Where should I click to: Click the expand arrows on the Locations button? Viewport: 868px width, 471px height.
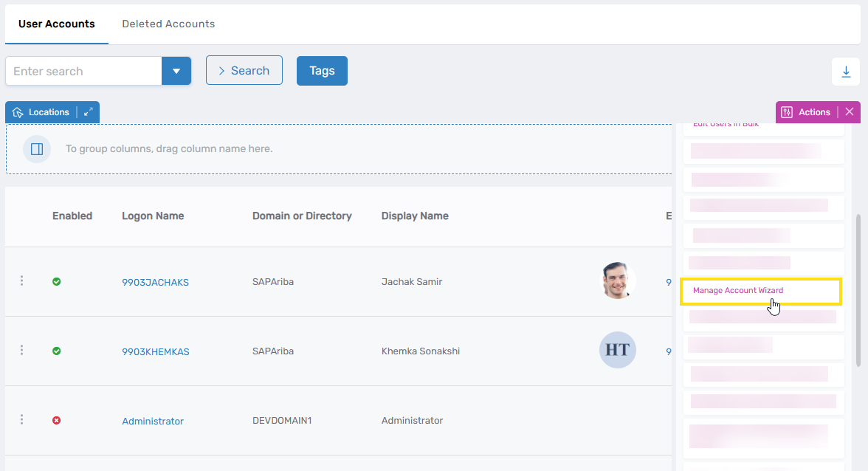(x=88, y=111)
